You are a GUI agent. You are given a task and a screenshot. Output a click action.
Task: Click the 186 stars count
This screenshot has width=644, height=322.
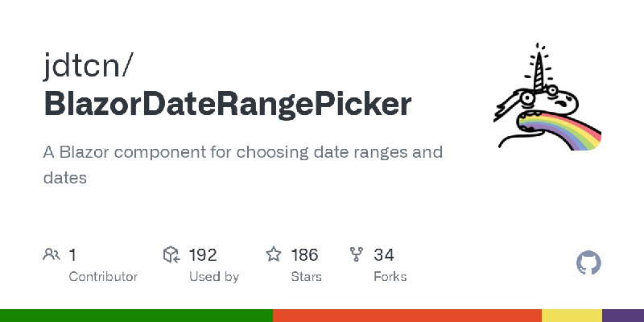[x=304, y=255]
